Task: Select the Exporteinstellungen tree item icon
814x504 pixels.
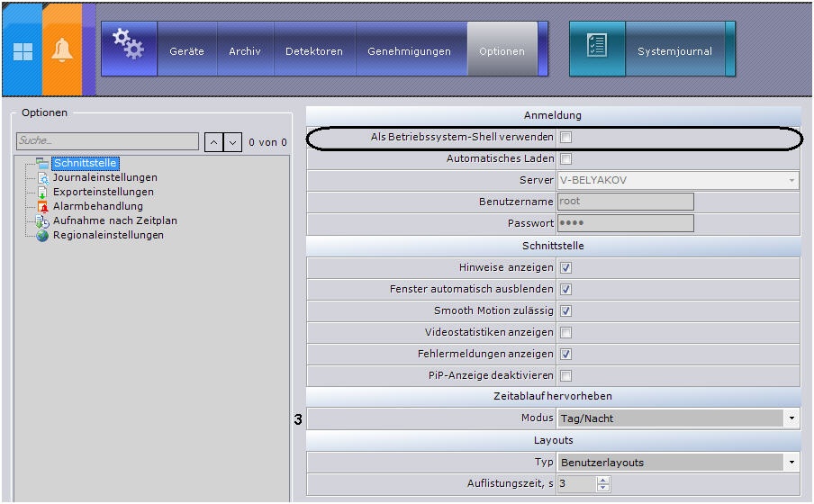Action: [x=43, y=193]
